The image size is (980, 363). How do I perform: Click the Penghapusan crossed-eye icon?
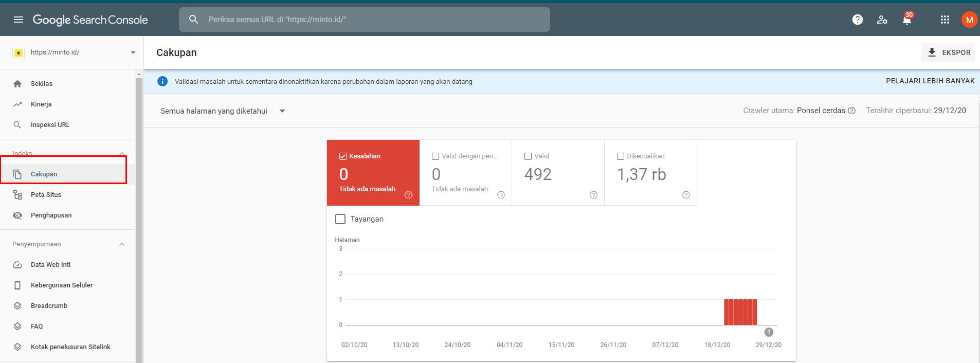click(x=17, y=215)
